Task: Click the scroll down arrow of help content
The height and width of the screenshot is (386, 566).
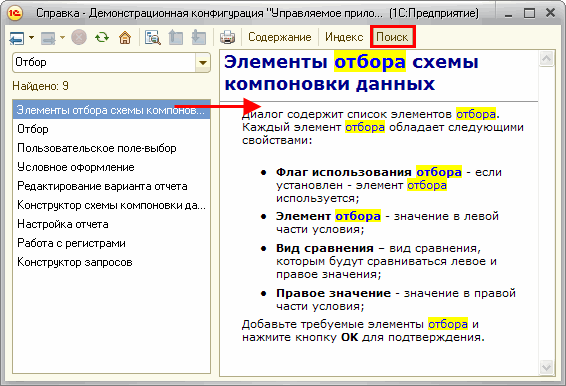Action: click(547, 368)
